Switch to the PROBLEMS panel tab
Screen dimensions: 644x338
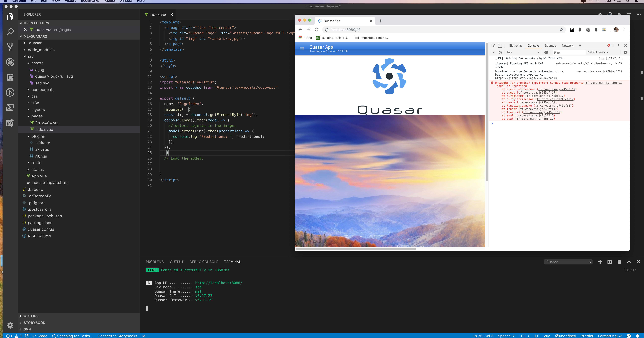pyautogui.click(x=155, y=262)
